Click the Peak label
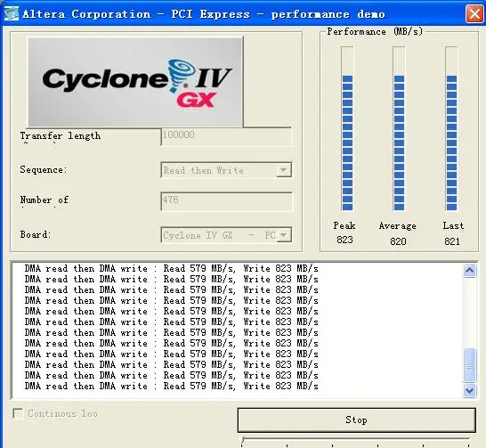Viewport: 486px width, 448px height. (344, 225)
